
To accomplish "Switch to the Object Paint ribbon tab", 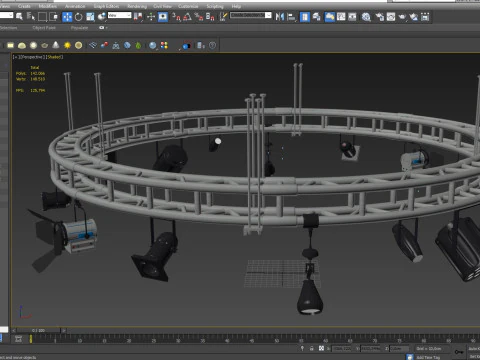I will coord(44,28).
